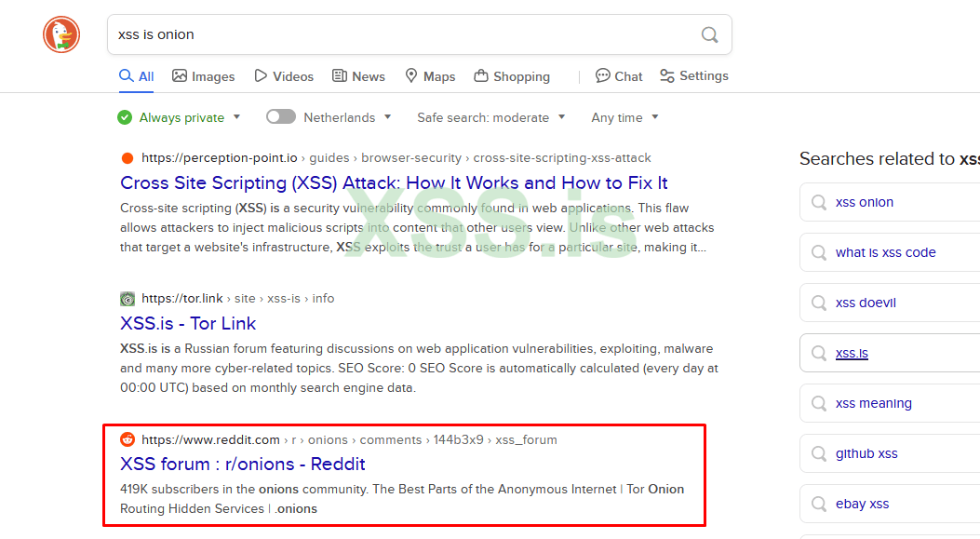
Task: Click the '419K subscribers in the onions' snippet
Action: (x=402, y=499)
